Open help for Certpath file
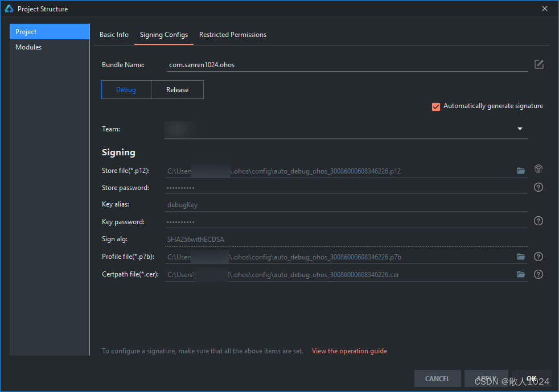 [539, 274]
